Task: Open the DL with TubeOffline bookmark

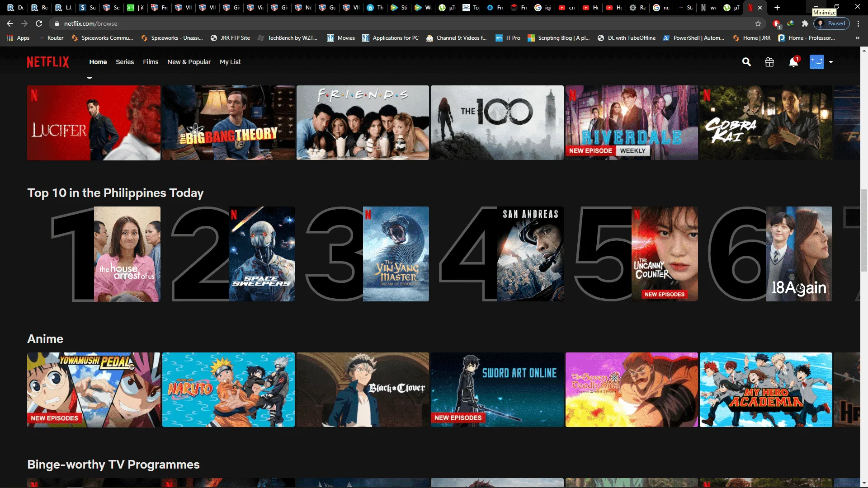Action: (x=627, y=38)
